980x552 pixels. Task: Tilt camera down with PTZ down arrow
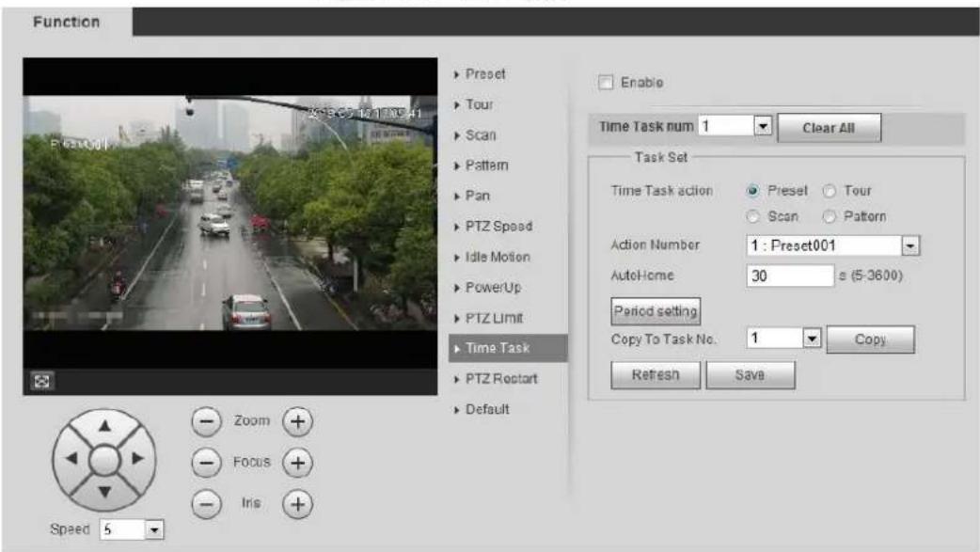coord(104,492)
